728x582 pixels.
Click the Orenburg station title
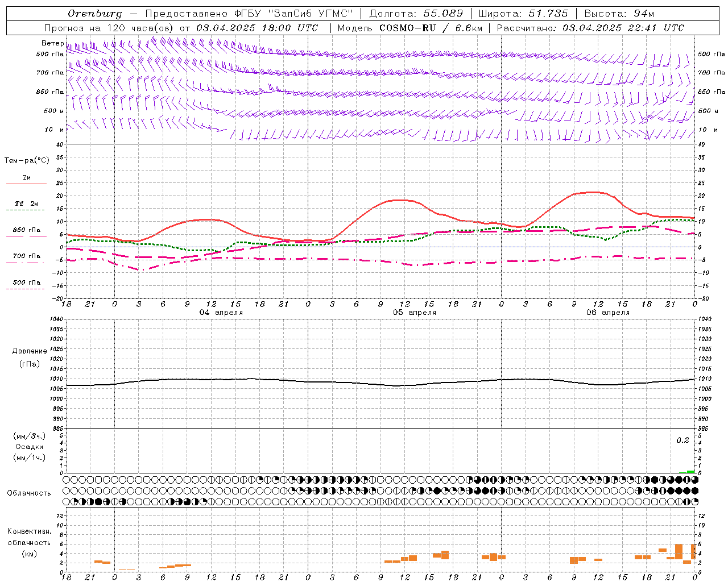click(x=94, y=14)
